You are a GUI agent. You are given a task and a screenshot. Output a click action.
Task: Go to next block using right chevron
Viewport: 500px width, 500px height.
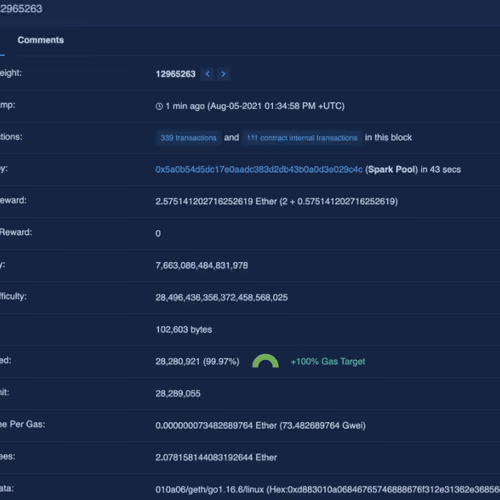pos(223,74)
